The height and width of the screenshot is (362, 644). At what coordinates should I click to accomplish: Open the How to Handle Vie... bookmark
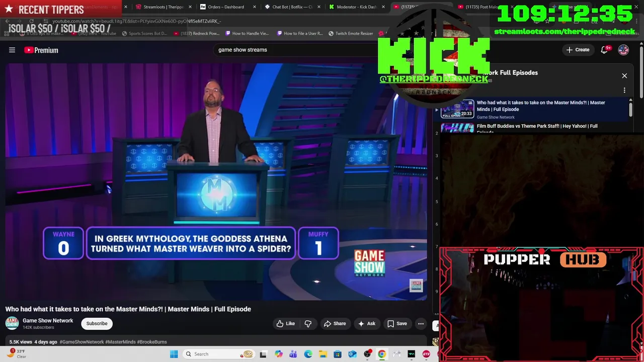248,34
